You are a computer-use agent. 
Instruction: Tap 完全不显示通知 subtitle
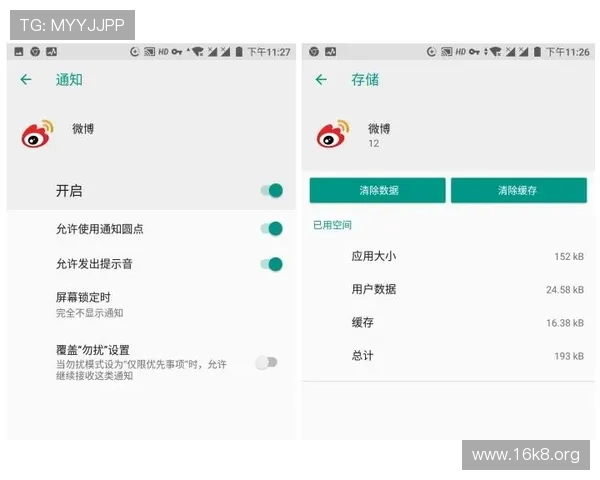(90, 313)
